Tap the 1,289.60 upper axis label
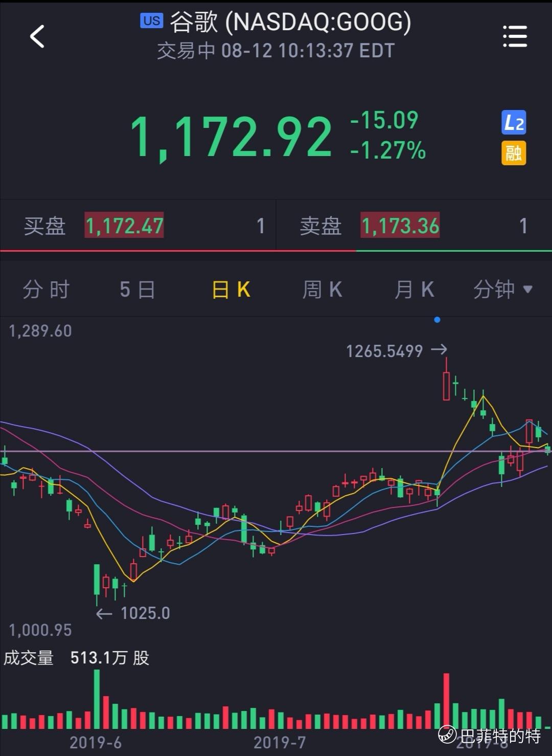The image size is (552, 756). pyautogui.click(x=40, y=331)
